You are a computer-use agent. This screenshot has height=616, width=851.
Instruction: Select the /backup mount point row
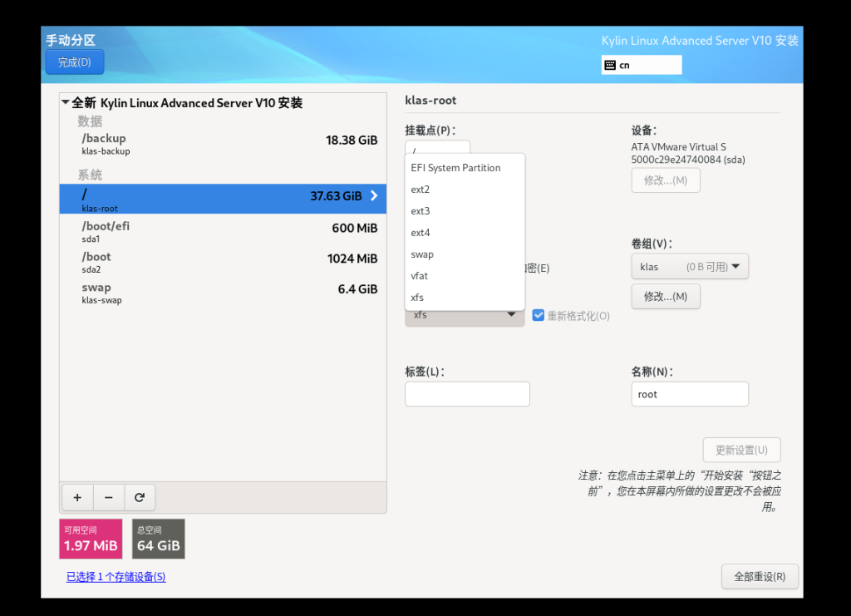click(223, 144)
